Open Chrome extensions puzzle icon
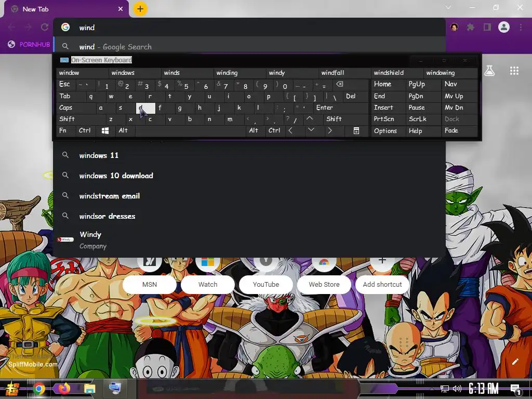532x399 pixels. pos(470,27)
